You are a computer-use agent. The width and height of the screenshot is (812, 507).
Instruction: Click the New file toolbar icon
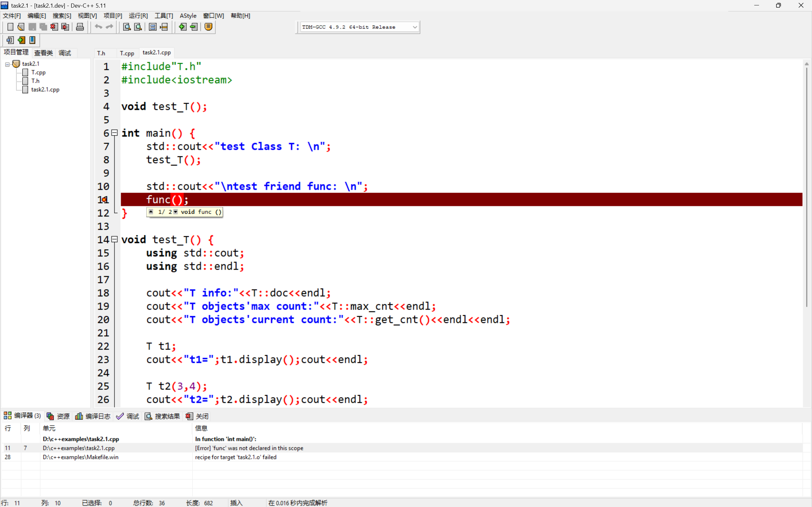pyautogui.click(x=10, y=27)
